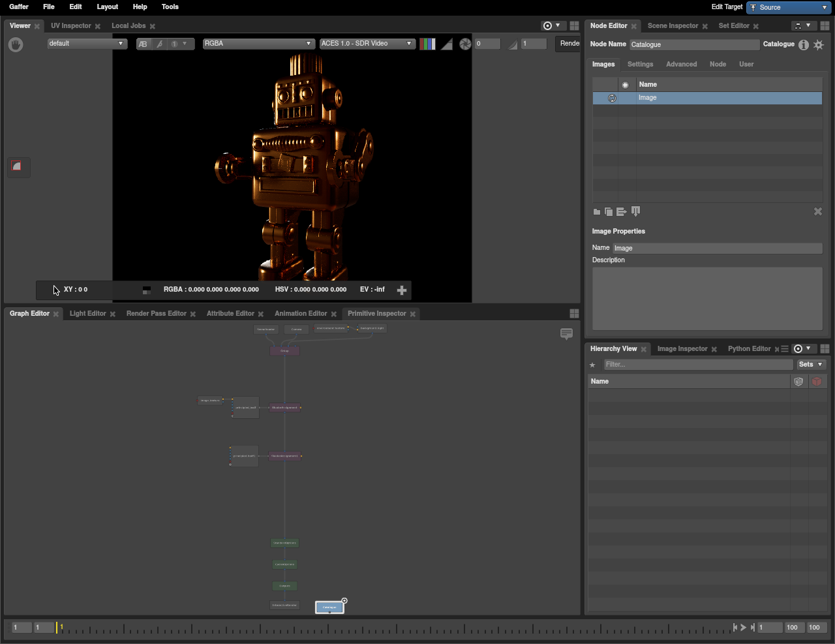
Task: Click the yellow playhead marker on timeline
Action: (x=57, y=627)
